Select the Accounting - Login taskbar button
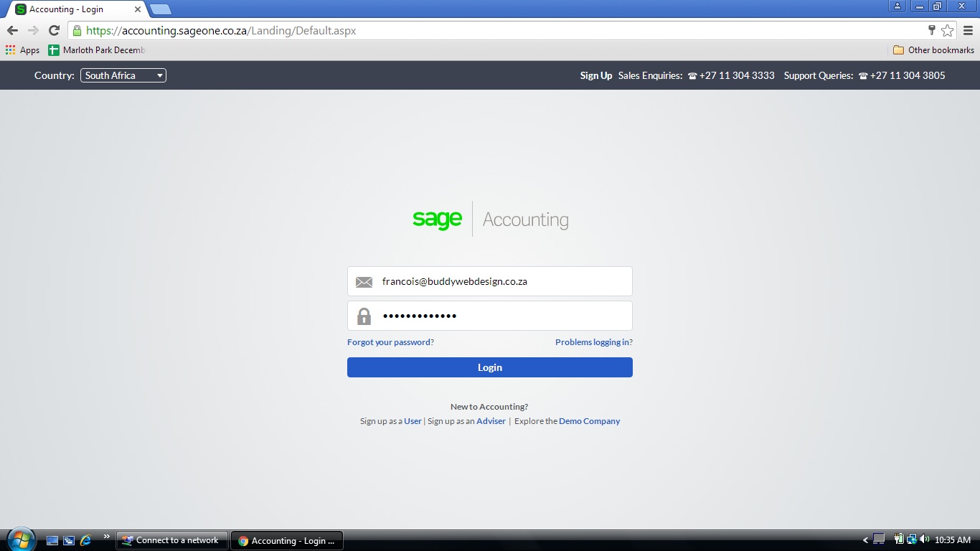This screenshot has width=980, height=551. (x=287, y=540)
